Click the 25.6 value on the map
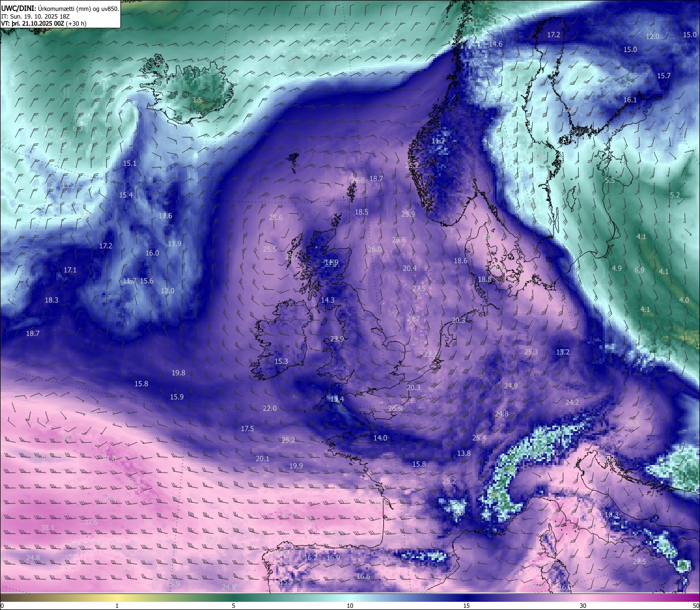The width and height of the screenshot is (700, 610). click(x=276, y=217)
